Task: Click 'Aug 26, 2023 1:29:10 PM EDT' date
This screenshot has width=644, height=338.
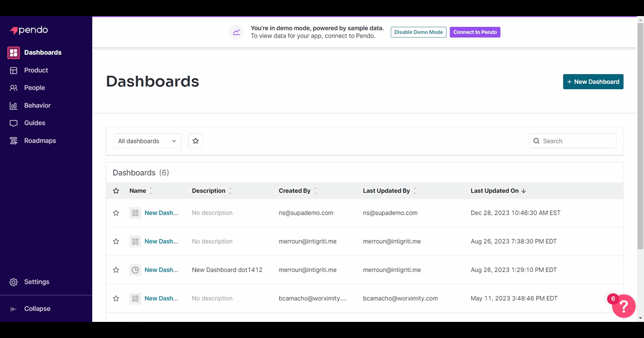Action: point(514,270)
